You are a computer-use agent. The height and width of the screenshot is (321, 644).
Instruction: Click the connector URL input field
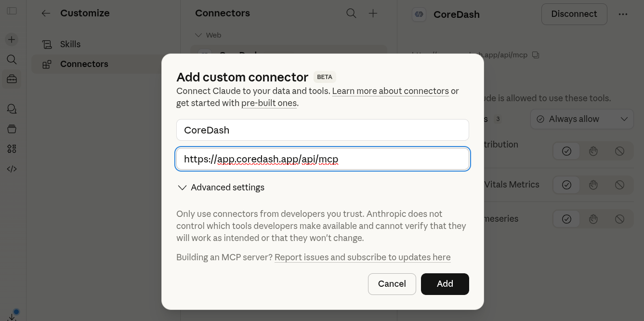tap(322, 159)
